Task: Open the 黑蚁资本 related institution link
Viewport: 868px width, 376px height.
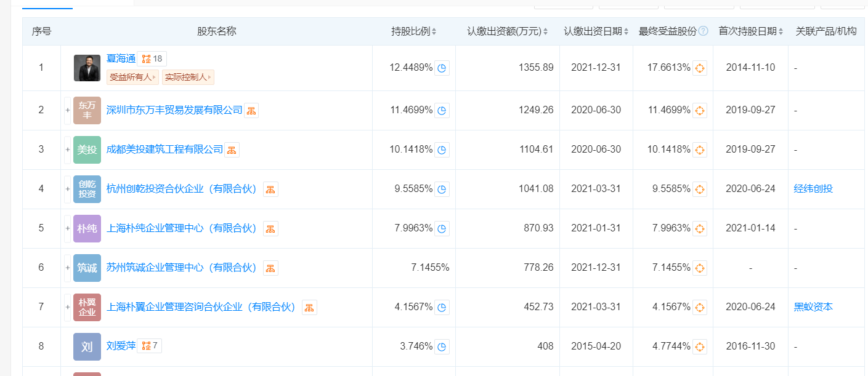Action: 813,307
